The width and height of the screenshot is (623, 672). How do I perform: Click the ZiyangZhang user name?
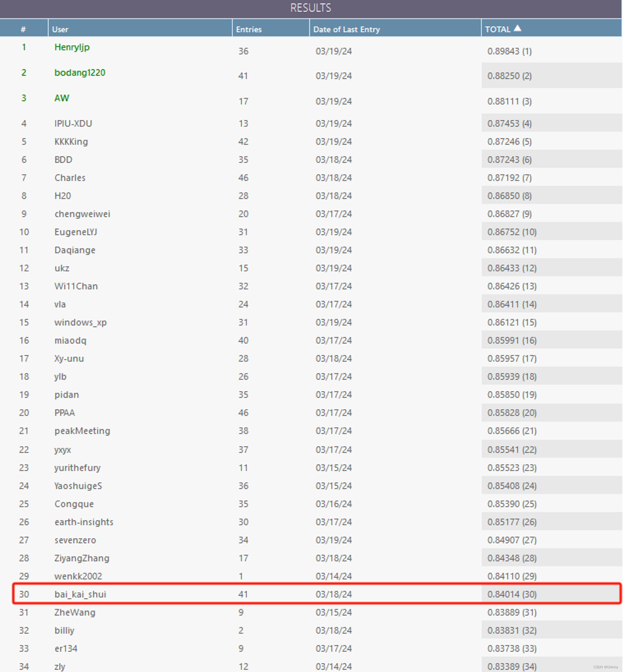pos(82,558)
